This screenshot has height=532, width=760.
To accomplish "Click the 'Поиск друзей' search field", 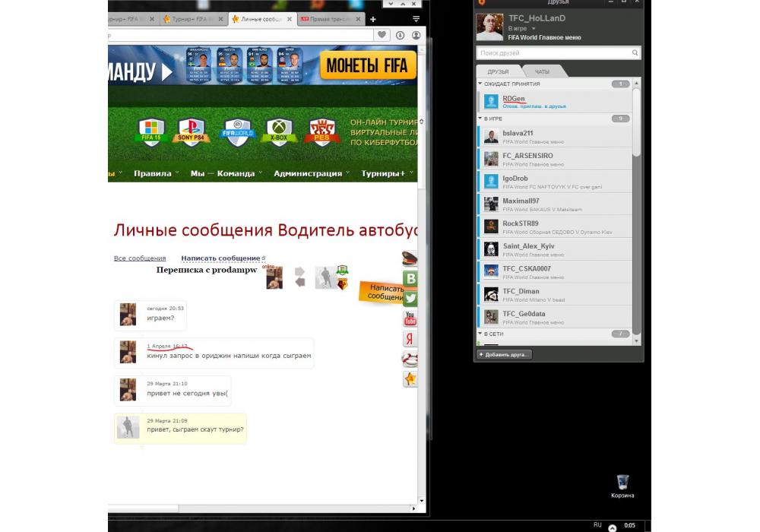I will pyautogui.click(x=553, y=53).
